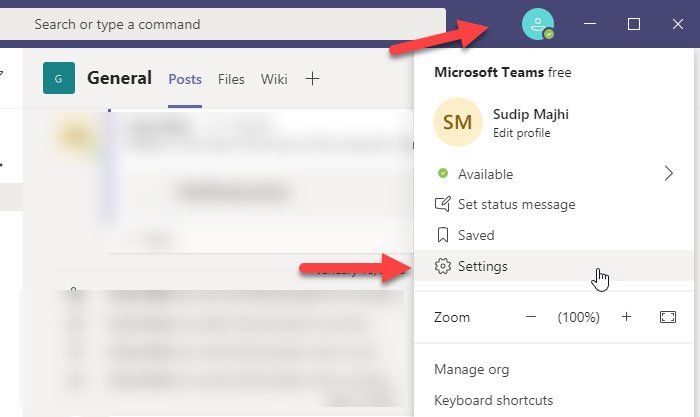This screenshot has height=417, width=700.
Task: Switch to the Wiki tab
Action: point(274,79)
